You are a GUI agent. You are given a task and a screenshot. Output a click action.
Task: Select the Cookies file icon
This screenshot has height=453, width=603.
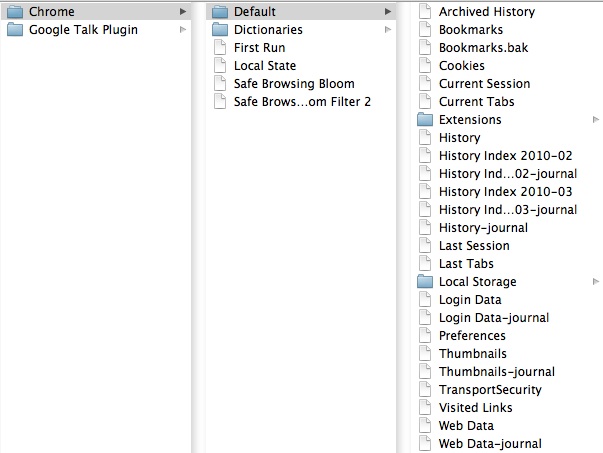[x=425, y=66]
